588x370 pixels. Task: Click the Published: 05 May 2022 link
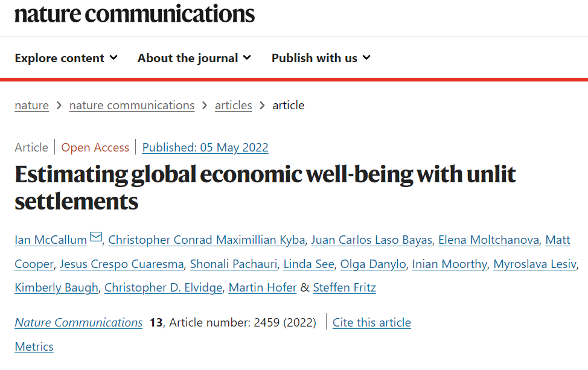point(205,147)
